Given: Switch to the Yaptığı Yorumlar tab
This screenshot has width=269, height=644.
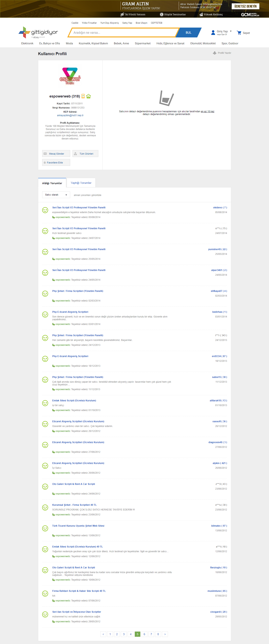Looking at the screenshot, I should pos(81,183).
